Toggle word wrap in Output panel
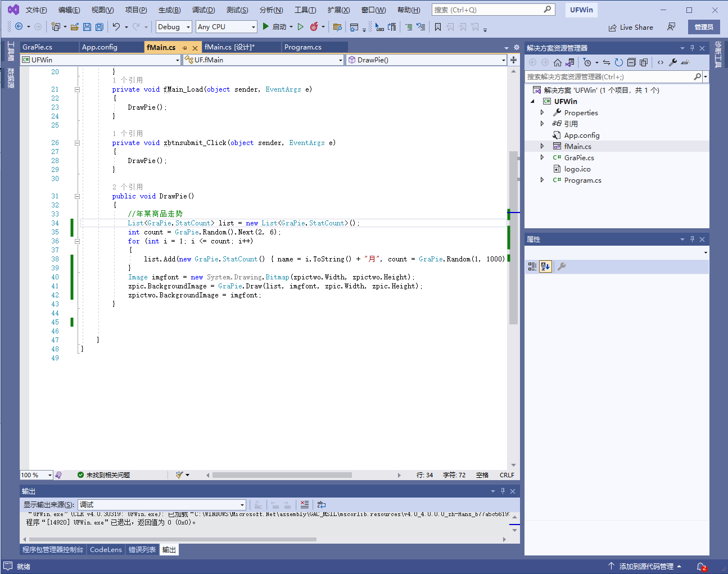The width and height of the screenshot is (728, 574). (322, 504)
